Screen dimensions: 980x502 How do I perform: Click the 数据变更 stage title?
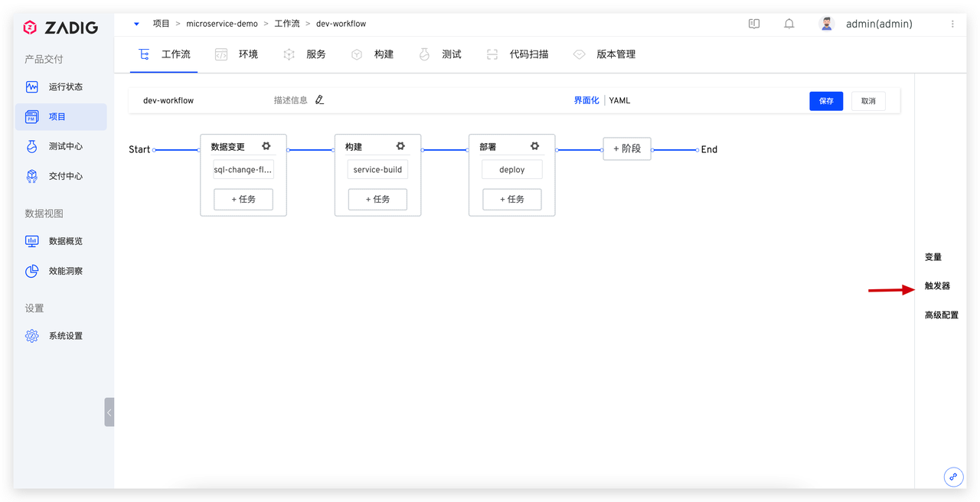click(x=227, y=147)
